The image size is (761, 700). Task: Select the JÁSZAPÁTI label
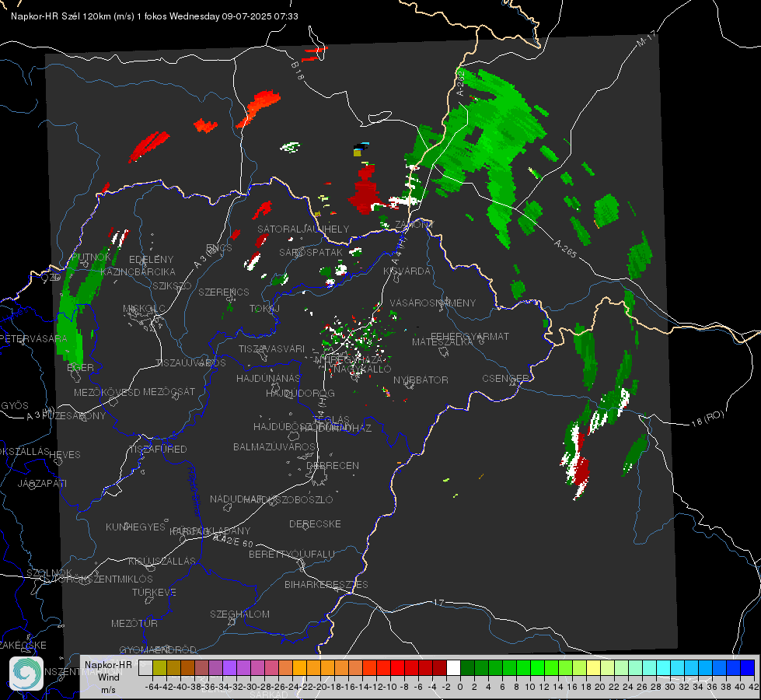pyautogui.click(x=42, y=483)
